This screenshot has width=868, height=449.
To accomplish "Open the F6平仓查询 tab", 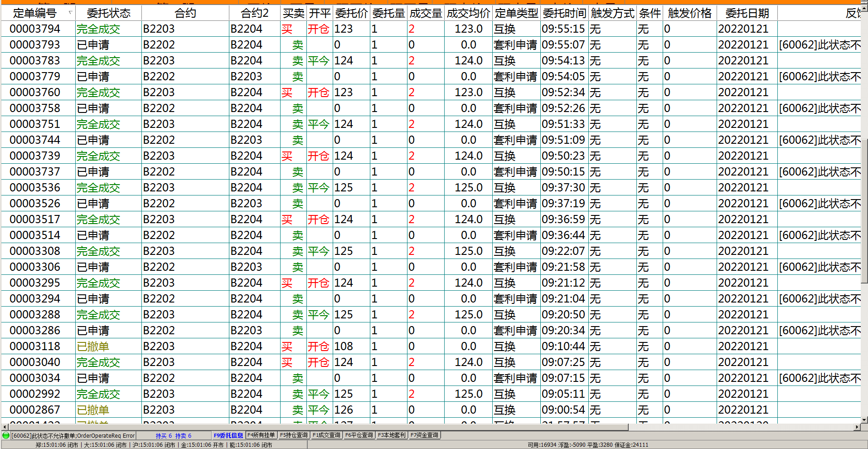I will click(x=359, y=435).
